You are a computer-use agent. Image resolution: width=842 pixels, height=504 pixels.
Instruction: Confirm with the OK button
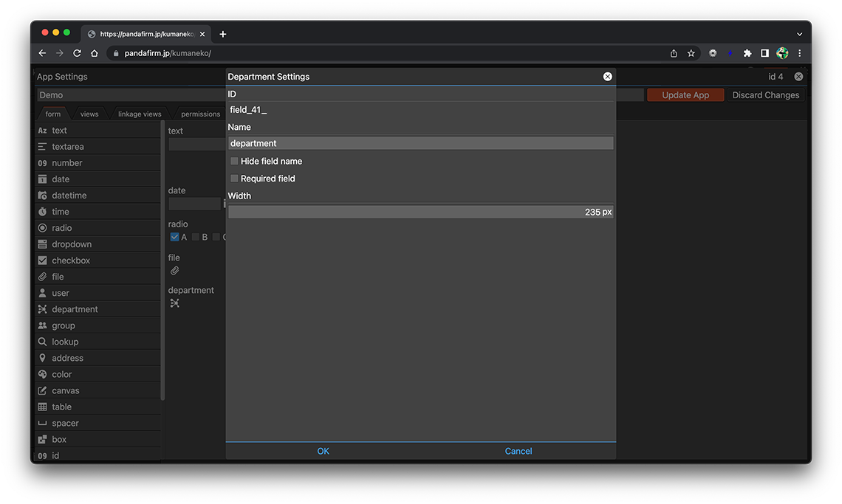coord(323,451)
